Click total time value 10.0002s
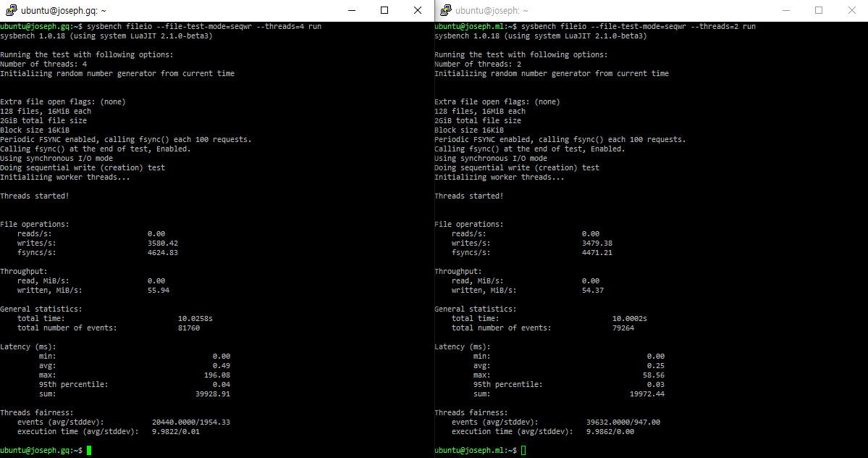 click(x=630, y=318)
